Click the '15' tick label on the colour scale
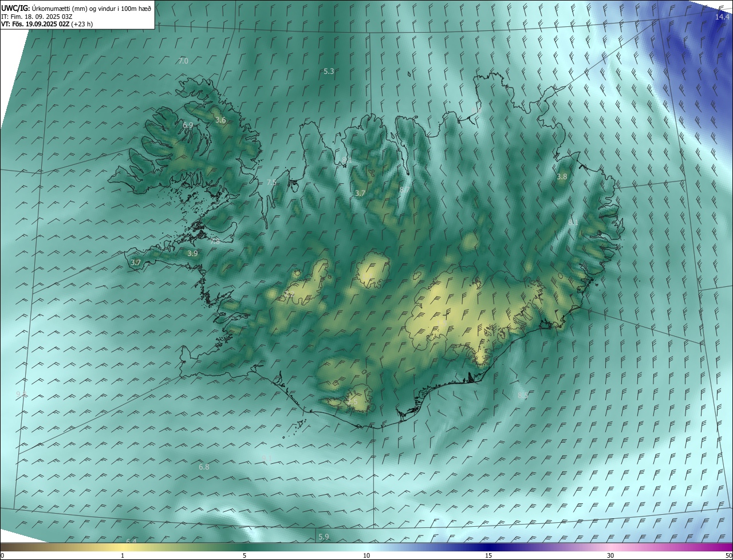 [x=488, y=556]
